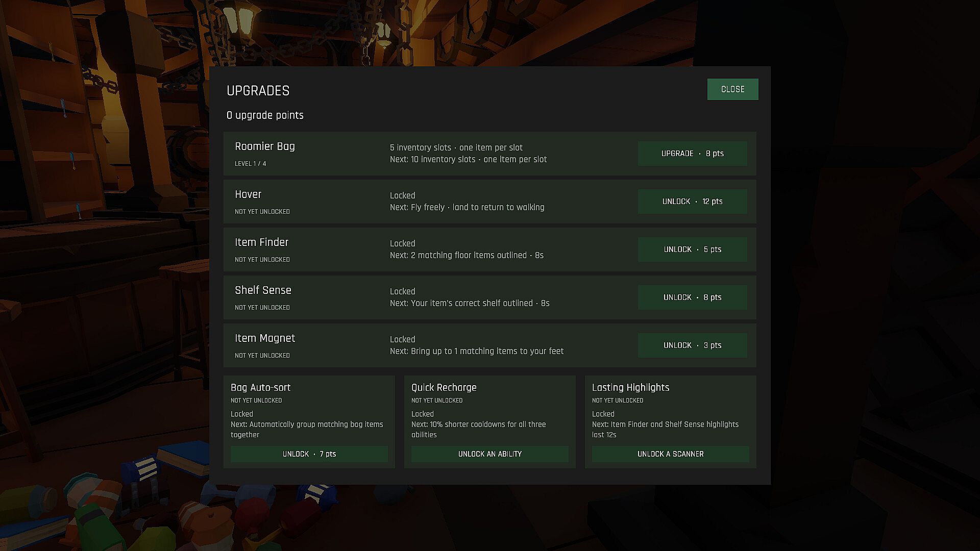Select the Hover upgrade row title

tap(248, 194)
